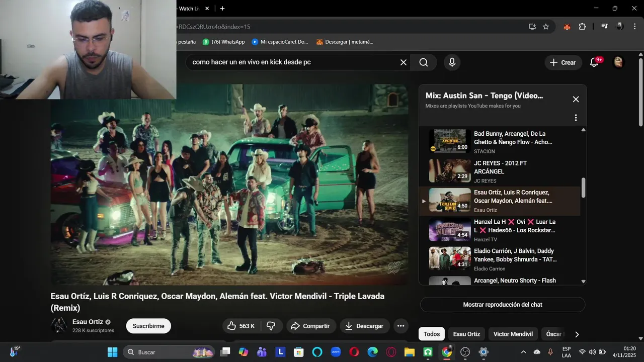The height and width of the screenshot is (362, 644).
Task: Select Esau Ortíz Triple Lavada playlist row
Action: tap(500, 201)
